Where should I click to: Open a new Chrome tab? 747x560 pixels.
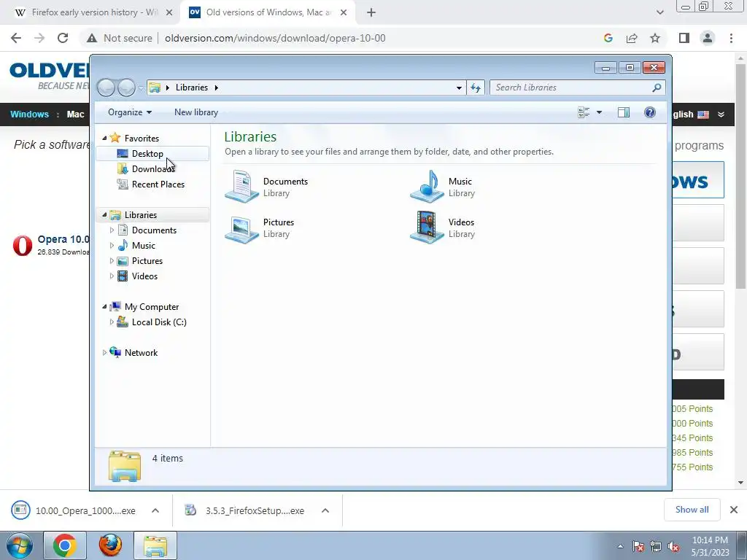click(x=371, y=12)
